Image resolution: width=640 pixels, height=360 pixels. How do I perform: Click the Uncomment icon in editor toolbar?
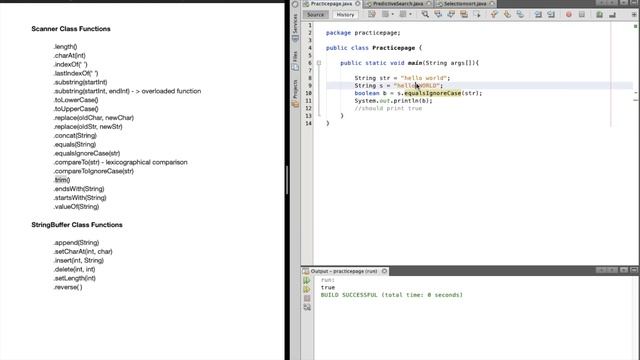pos(612,15)
